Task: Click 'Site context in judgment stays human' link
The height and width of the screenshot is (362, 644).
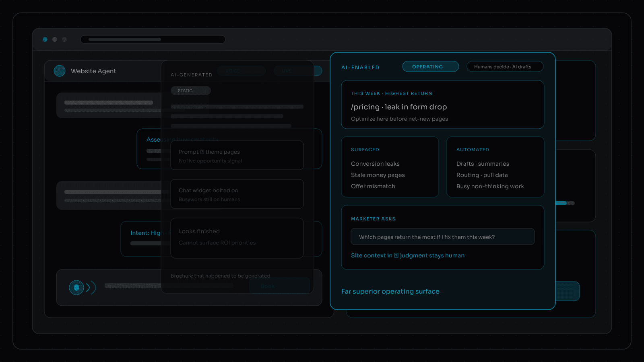Action: [408, 255]
